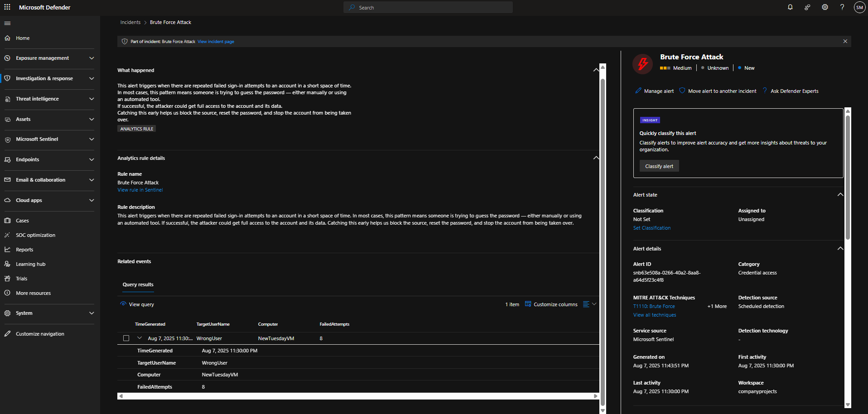Select the WrongUser row checkbox
This screenshot has width=868, height=414.
click(x=126, y=338)
